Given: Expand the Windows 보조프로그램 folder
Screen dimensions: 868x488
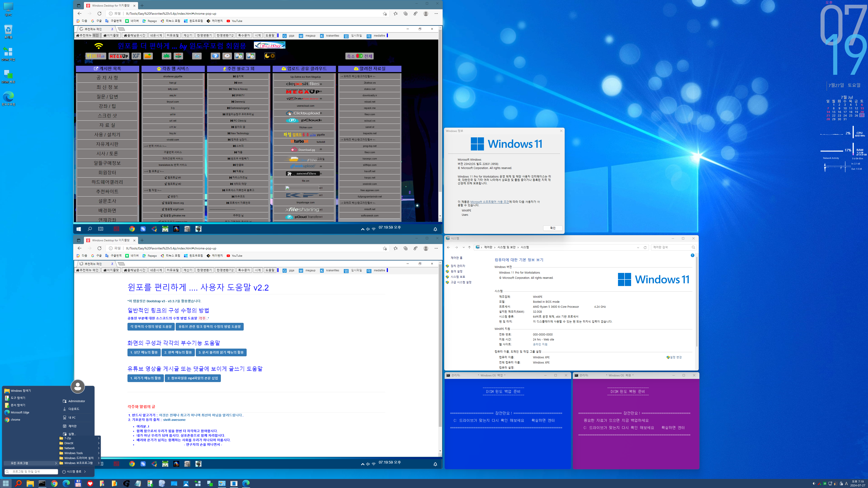Looking at the screenshot, I should [80, 463].
